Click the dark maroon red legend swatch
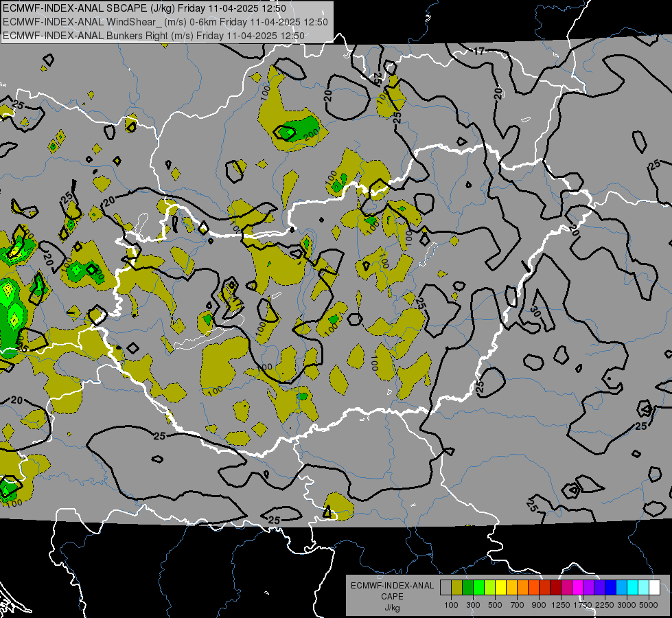Viewport: 672px width, 618px height. [555, 588]
